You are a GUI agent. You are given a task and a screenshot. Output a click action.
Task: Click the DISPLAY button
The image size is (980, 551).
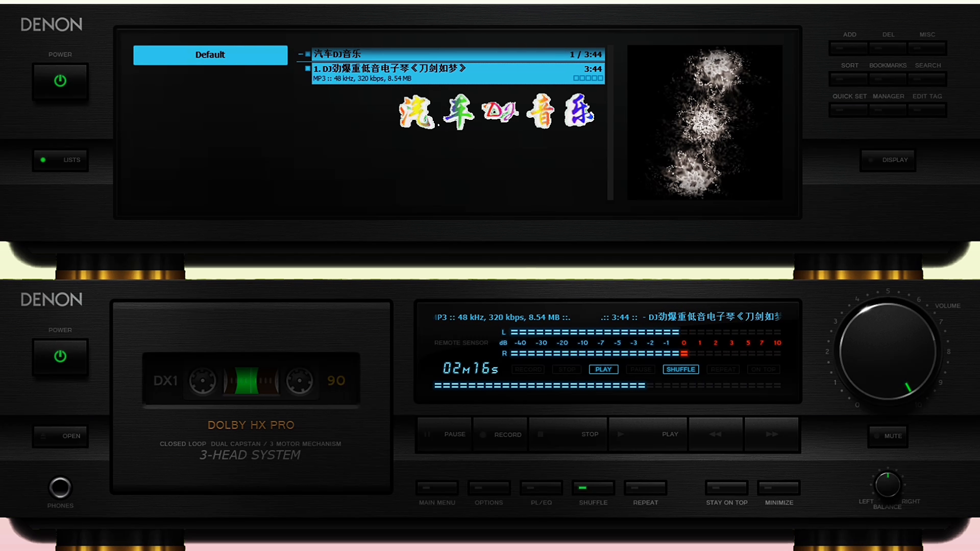(888, 160)
